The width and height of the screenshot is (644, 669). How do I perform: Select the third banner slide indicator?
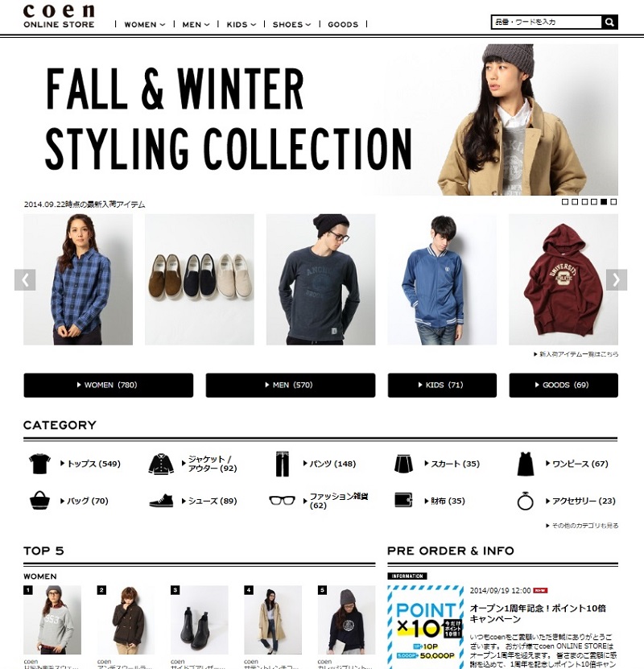click(x=584, y=202)
